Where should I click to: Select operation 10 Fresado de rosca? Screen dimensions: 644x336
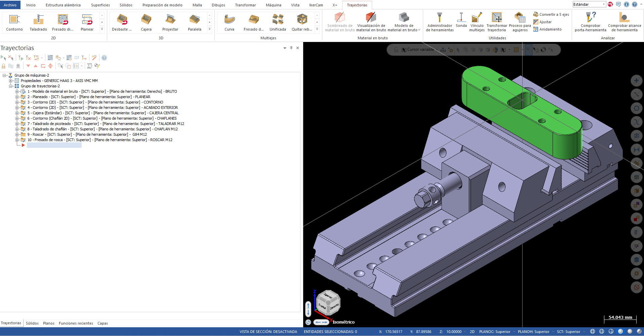(100, 140)
